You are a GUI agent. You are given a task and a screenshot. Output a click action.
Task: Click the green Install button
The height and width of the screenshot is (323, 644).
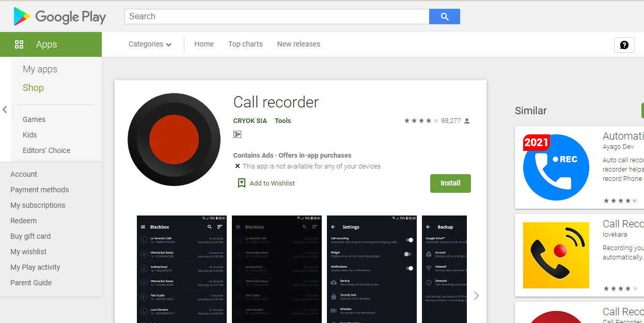[x=450, y=183]
